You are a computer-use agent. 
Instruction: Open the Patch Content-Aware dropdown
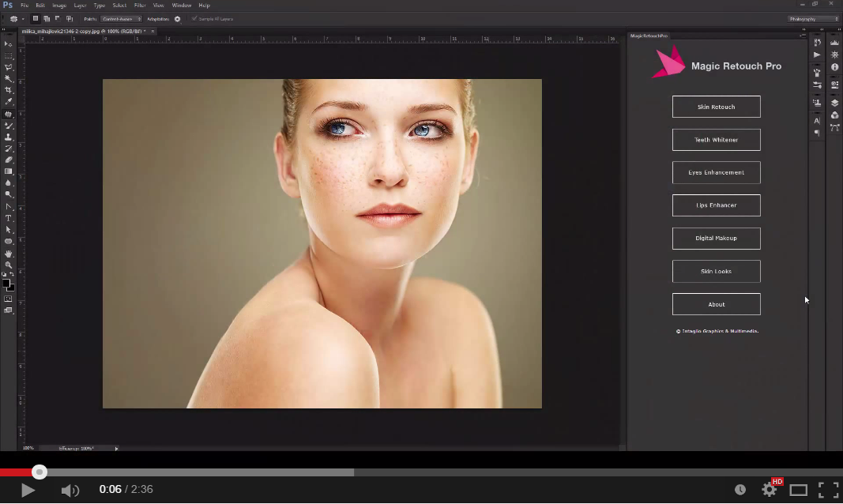(122, 19)
